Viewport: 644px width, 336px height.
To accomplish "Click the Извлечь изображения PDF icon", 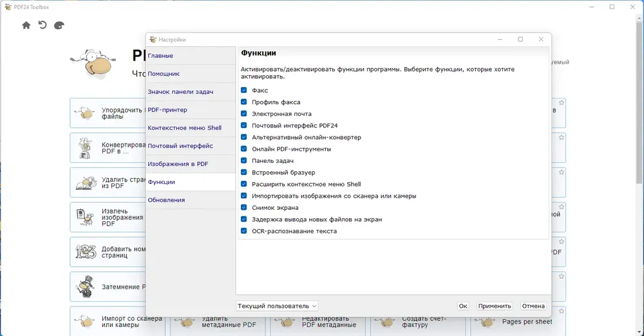I will [x=85, y=218].
